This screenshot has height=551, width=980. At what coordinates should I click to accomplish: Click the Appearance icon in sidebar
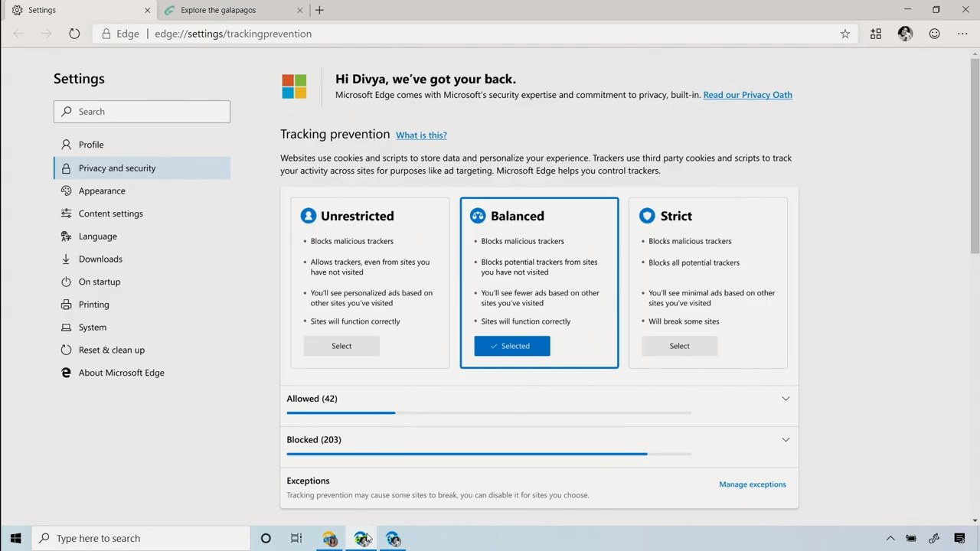(66, 191)
